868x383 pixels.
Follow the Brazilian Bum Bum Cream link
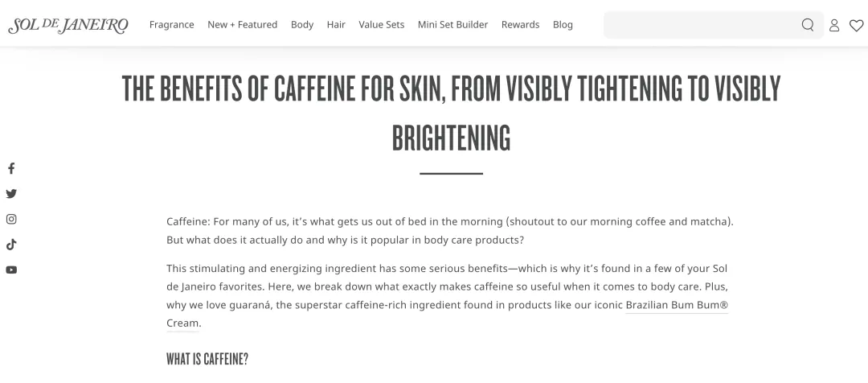pyautogui.click(x=676, y=306)
